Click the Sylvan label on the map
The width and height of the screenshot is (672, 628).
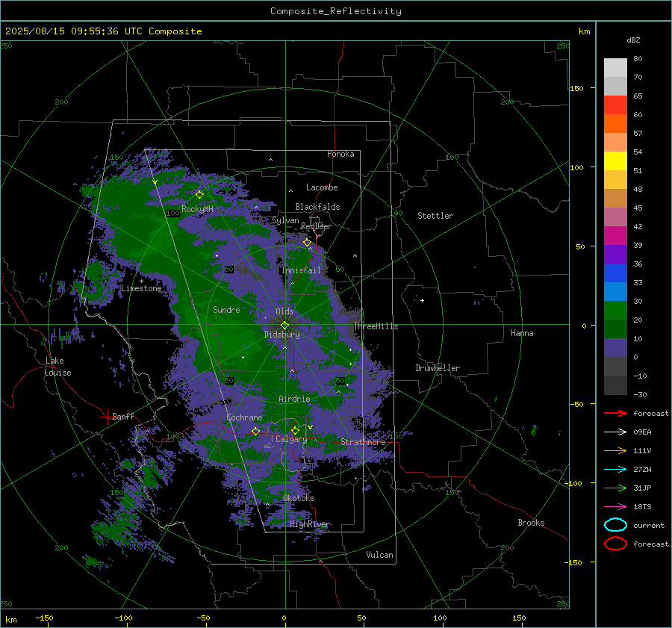[285, 220]
